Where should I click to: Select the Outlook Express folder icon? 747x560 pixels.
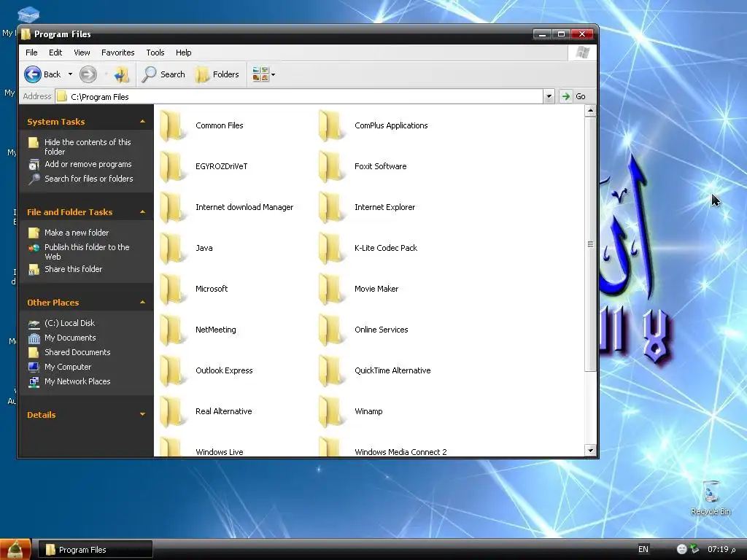172,371
